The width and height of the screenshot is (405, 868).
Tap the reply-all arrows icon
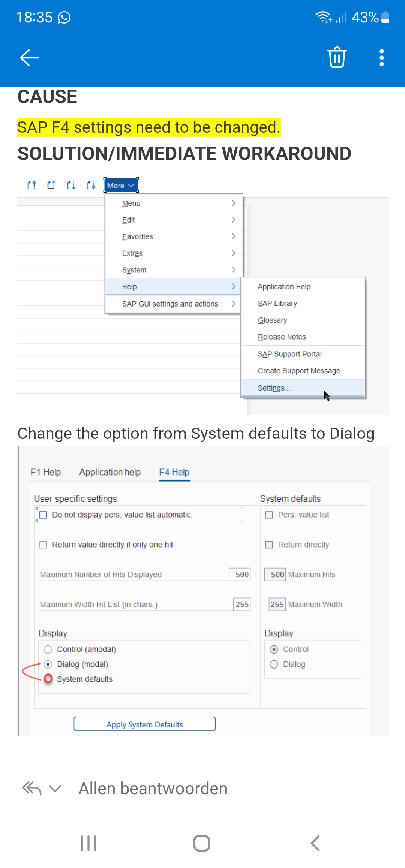(x=32, y=789)
